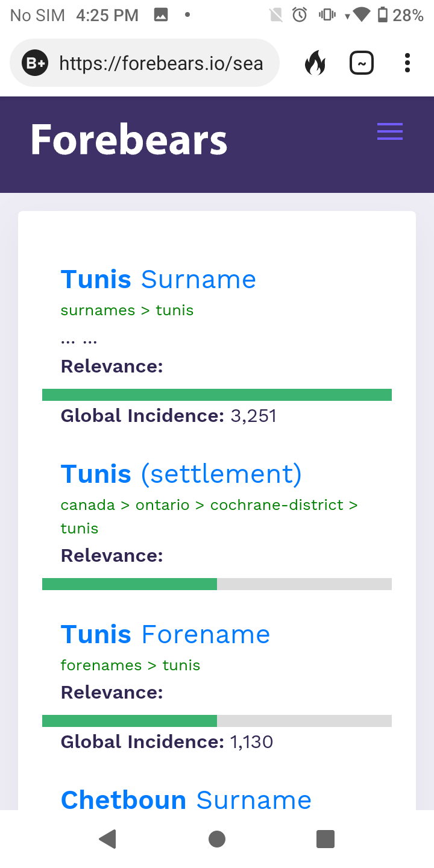This screenshot has height=868, width=434.
Task: Tap the B+ badge icon in the address bar
Action: click(35, 63)
